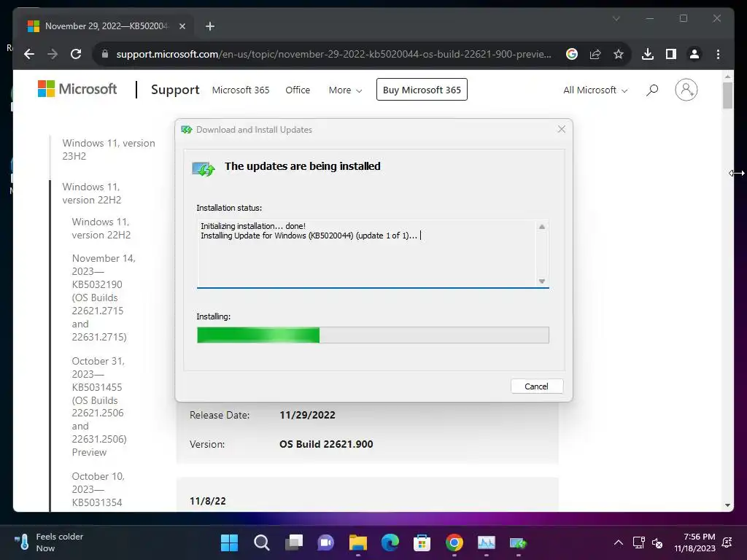This screenshot has width=747, height=560.
Task: Open taskbar Search
Action: tap(262, 542)
